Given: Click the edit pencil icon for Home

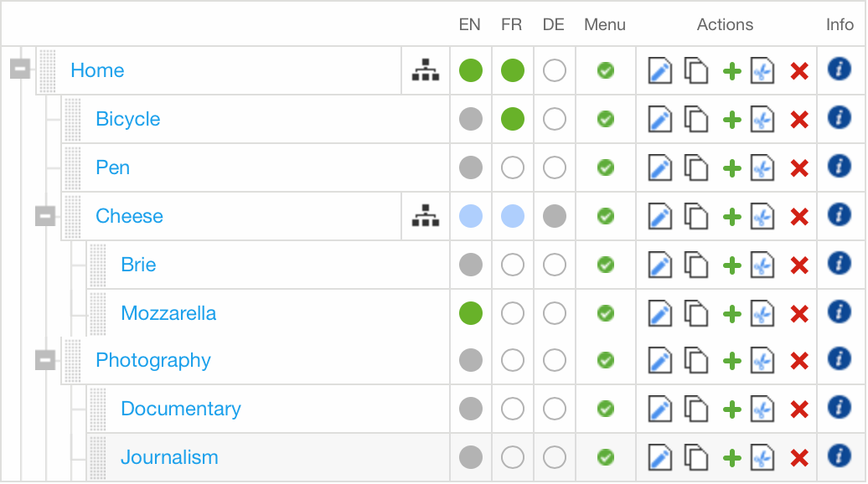Looking at the screenshot, I should (x=660, y=71).
